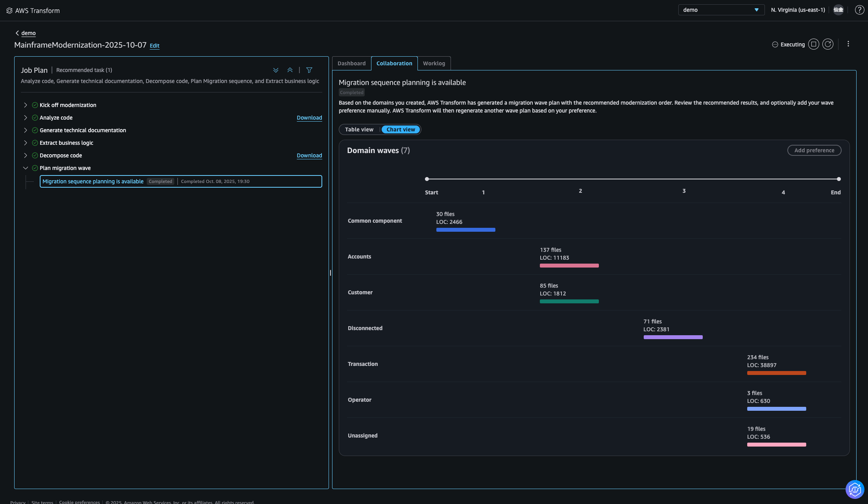Click the Add preference button
The height and width of the screenshot is (504, 868).
(814, 150)
